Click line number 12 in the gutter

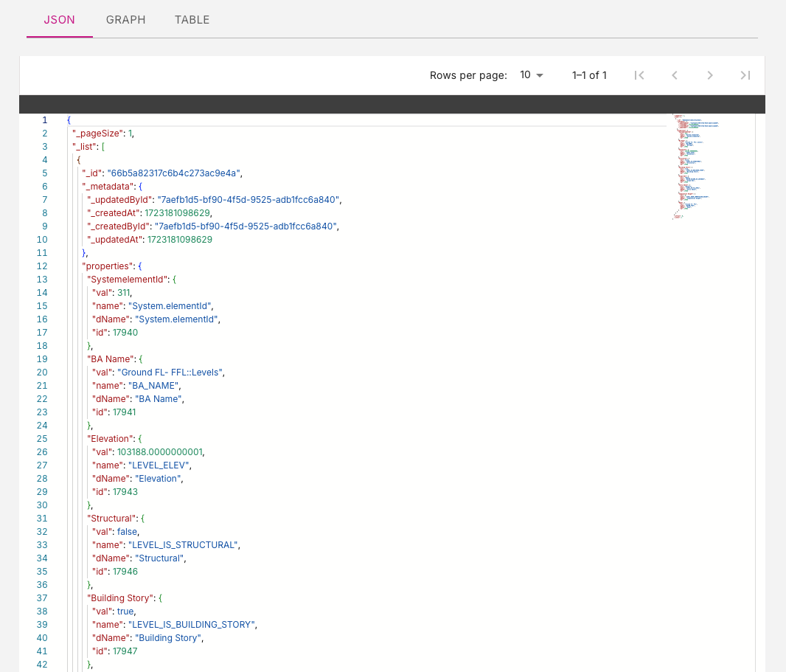[42, 266]
